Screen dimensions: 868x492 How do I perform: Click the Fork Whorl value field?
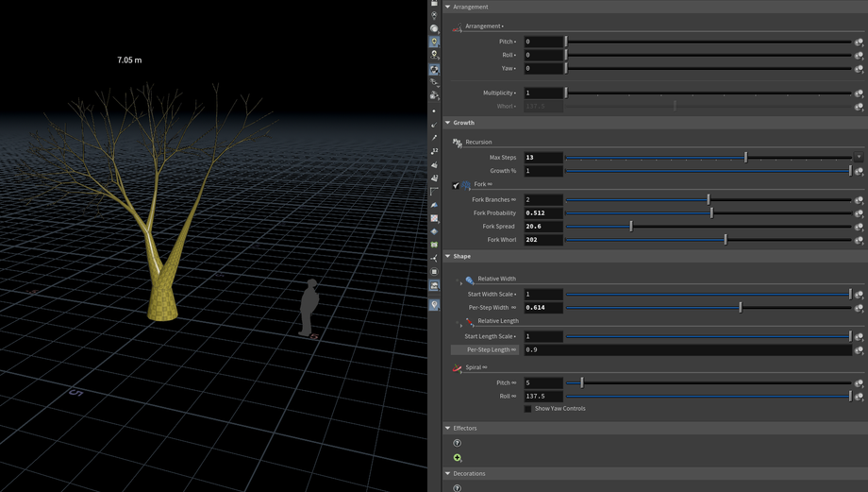(x=543, y=240)
